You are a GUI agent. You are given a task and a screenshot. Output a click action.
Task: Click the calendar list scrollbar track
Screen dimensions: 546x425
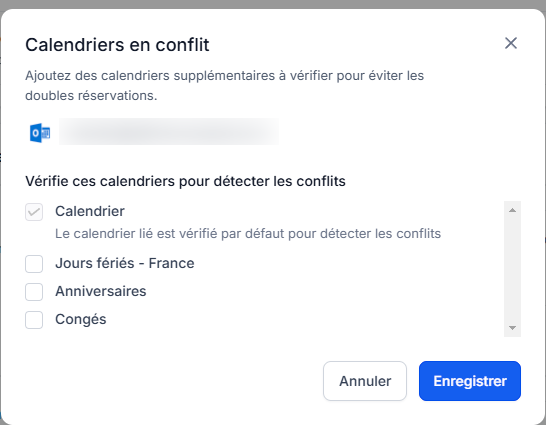coord(512,269)
